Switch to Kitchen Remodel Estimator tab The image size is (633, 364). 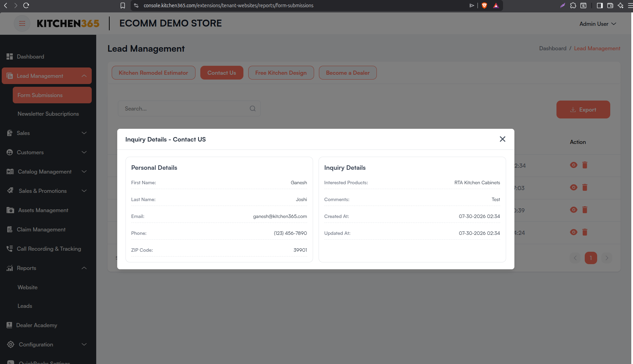click(153, 73)
